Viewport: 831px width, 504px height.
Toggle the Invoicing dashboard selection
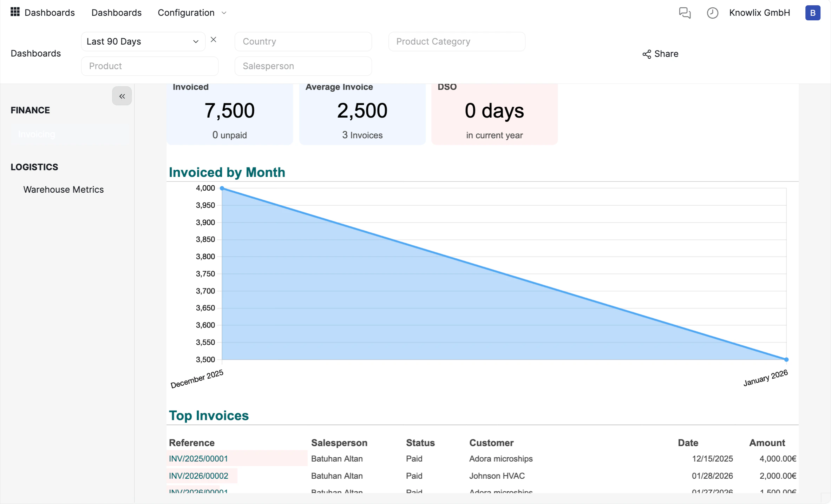[37, 134]
